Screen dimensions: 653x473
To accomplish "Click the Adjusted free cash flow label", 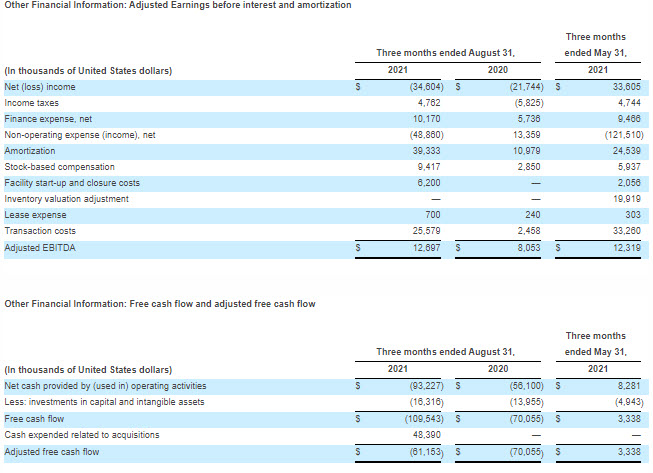I will [54, 453].
